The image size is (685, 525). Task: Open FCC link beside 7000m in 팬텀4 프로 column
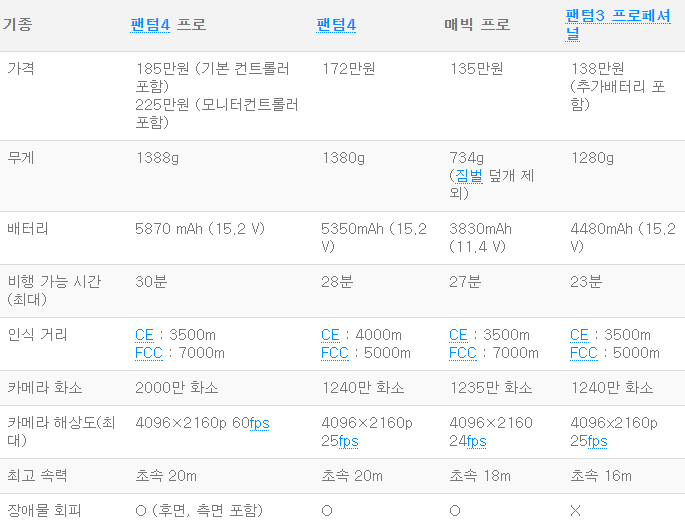click(x=149, y=353)
